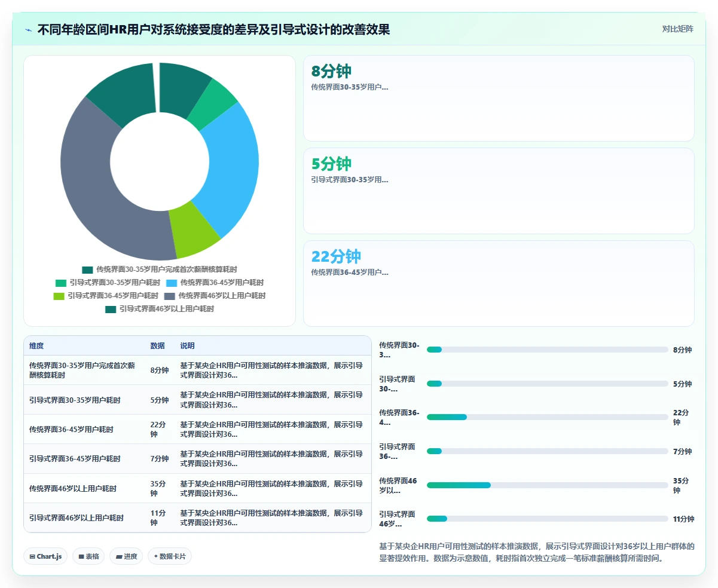Click the 进度 tag chip
Screen dimensions: 718x588
(126, 556)
